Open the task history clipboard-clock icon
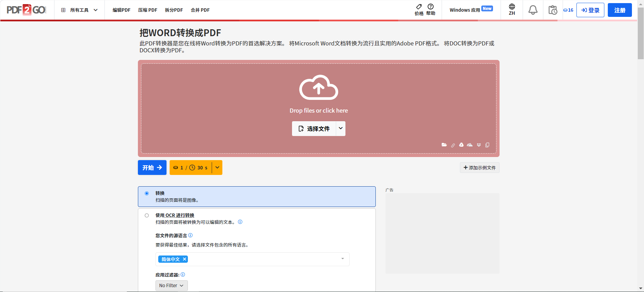Image resolution: width=644 pixels, height=292 pixels. point(553,10)
